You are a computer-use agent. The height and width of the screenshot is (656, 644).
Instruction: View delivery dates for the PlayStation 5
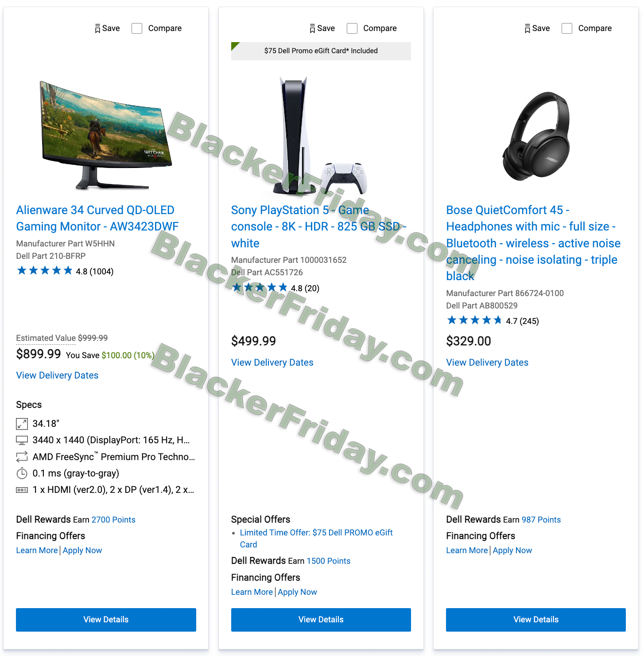(x=272, y=363)
